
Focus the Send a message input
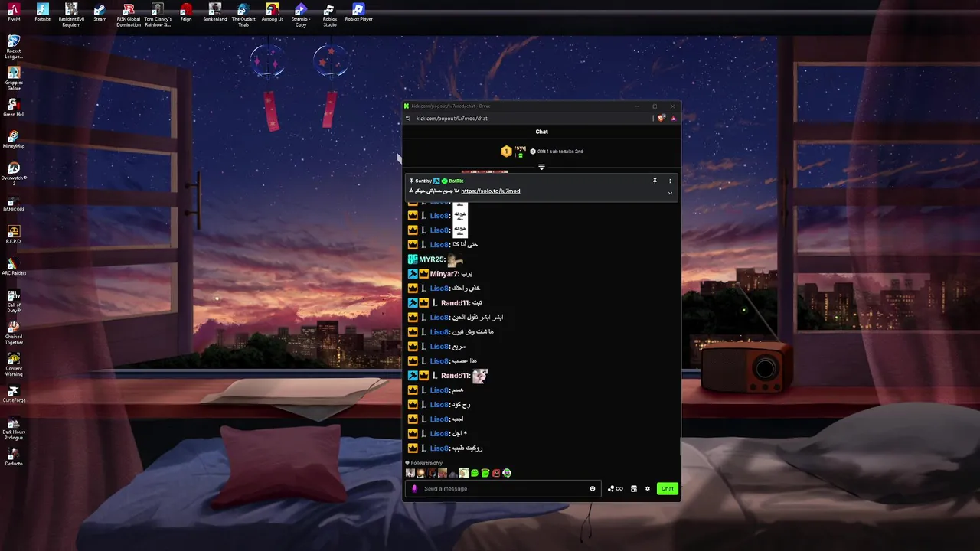coord(504,488)
